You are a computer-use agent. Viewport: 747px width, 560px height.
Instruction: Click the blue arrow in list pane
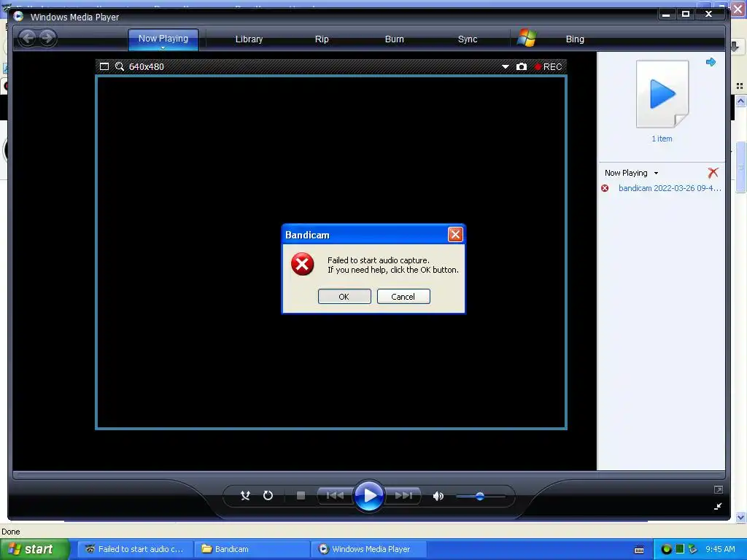[x=711, y=62]
